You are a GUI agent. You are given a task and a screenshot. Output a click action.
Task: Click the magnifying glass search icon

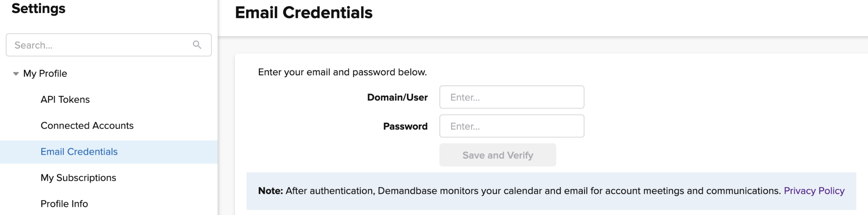click(197, 45)
